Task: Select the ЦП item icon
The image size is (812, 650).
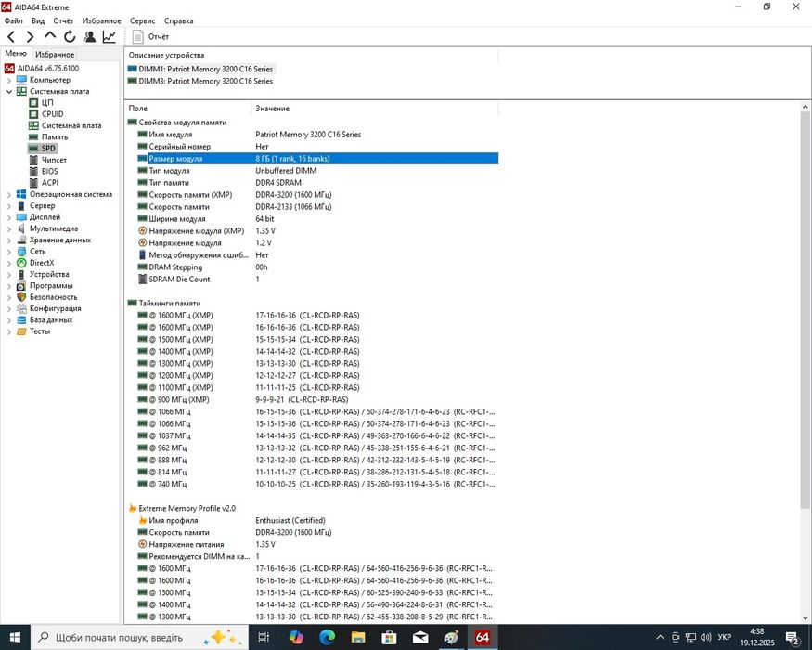Action: (x=33, y=103)
